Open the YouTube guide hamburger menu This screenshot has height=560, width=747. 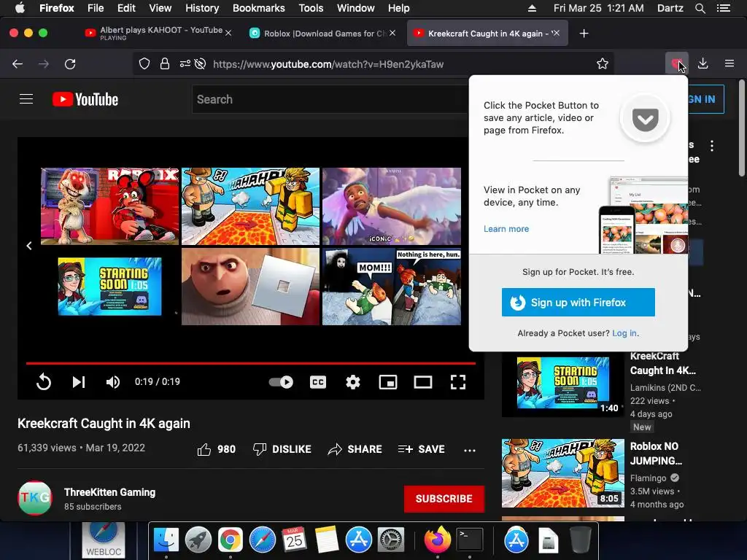(x=26, y=99)
